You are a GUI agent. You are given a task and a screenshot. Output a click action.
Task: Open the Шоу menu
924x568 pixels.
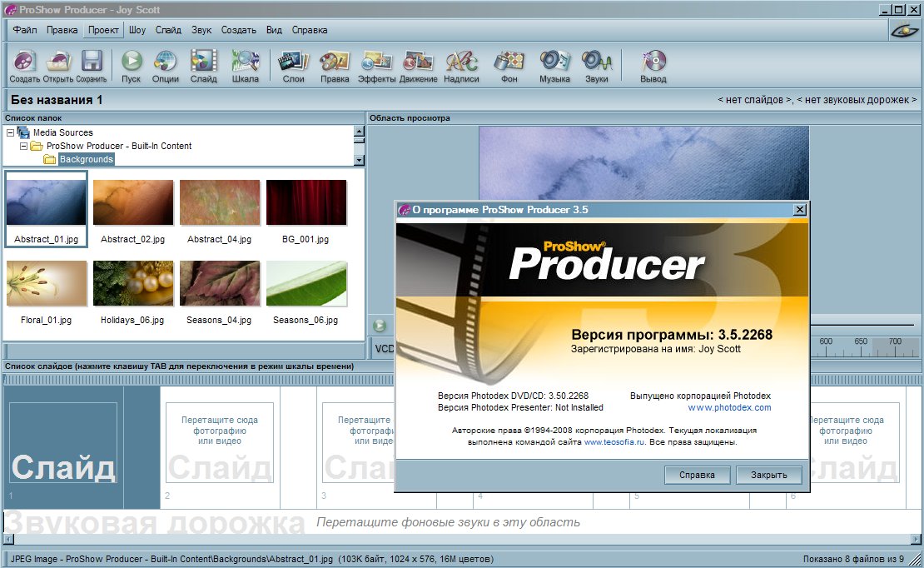[137, 30]
